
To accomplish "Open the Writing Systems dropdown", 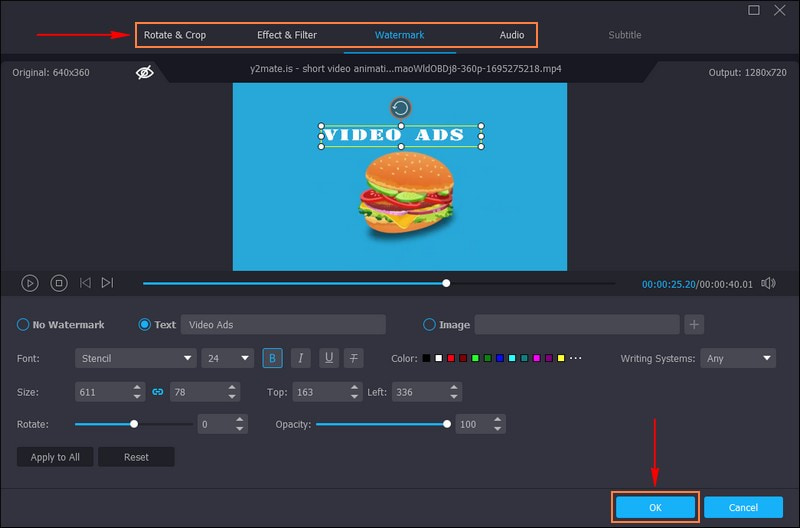I will (x=739, y=358).
